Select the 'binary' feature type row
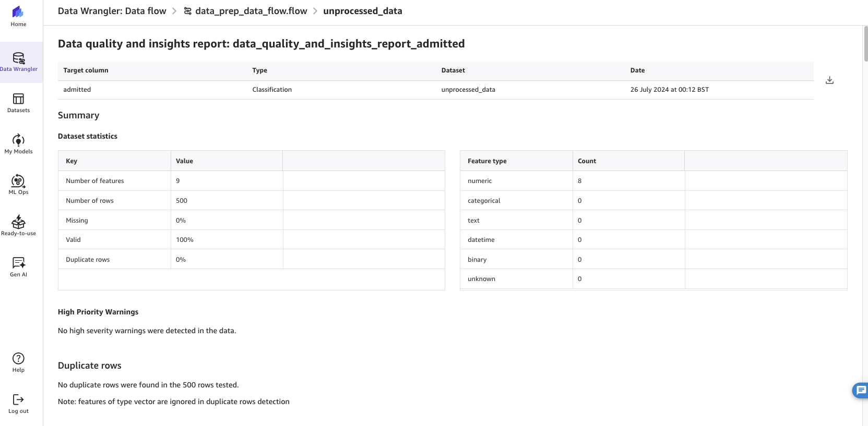This screenshot has height=426, width=868. tap(653, 260)
